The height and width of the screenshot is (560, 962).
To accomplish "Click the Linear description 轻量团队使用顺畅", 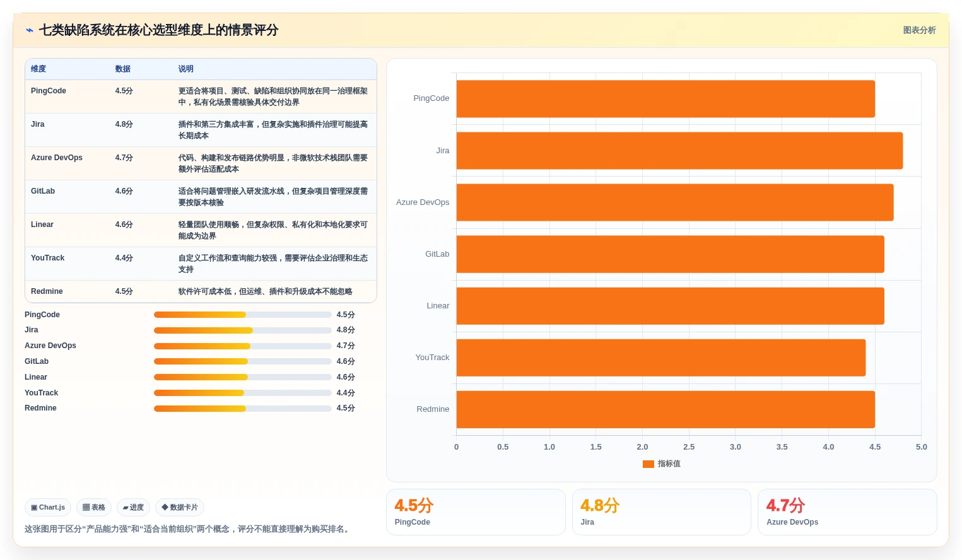I will click(273, 230).
